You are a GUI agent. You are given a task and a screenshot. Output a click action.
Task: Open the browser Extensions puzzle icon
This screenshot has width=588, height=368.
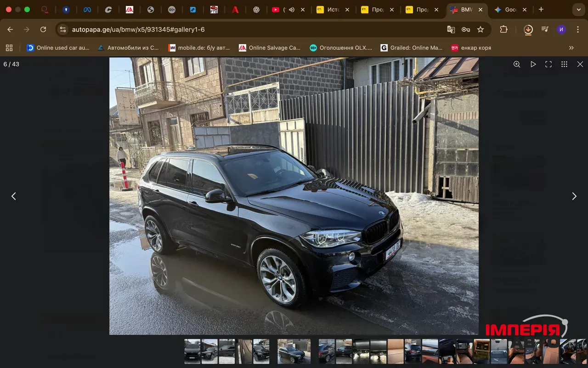click(x=503, y=29)
